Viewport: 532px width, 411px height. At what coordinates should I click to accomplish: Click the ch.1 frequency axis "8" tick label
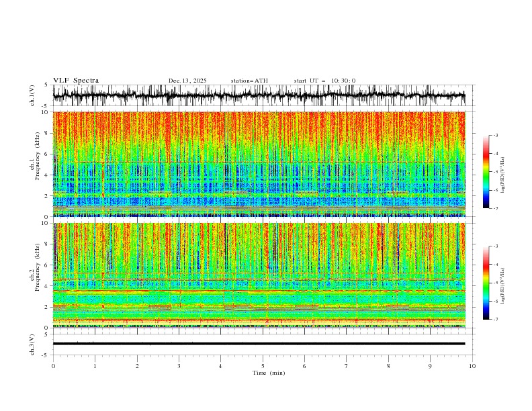pyautogui.click(x=46, y=133)
